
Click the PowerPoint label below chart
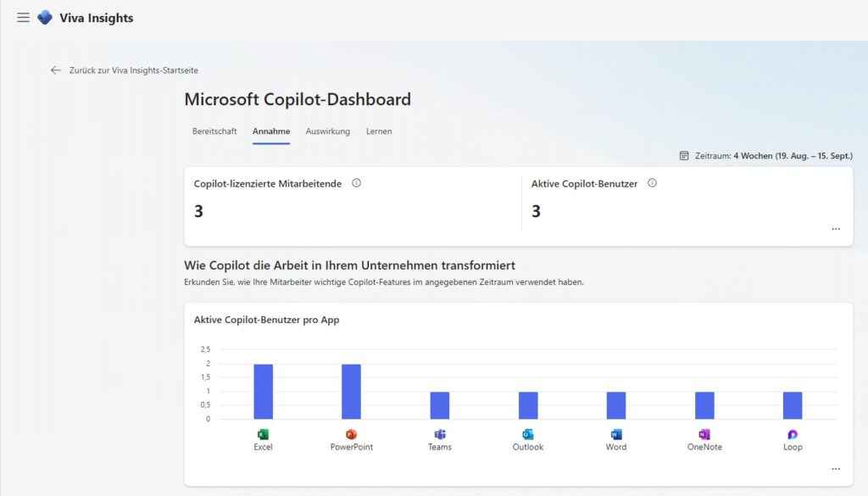352,447
